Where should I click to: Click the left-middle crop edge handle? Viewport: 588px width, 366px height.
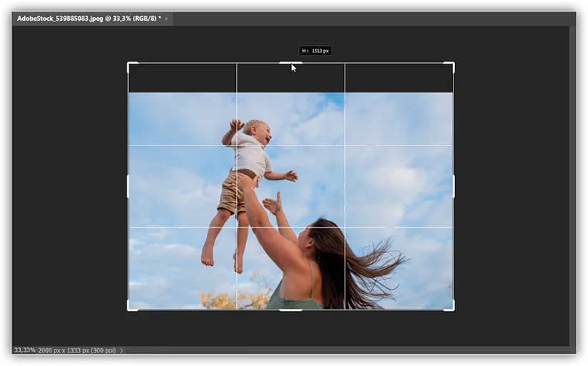[128, 186]
